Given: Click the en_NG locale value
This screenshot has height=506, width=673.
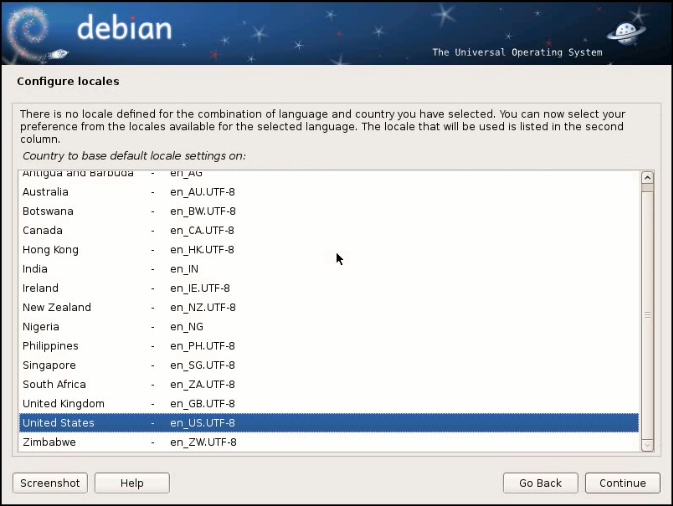Looking at the screenshot, I should click(187, 327).
